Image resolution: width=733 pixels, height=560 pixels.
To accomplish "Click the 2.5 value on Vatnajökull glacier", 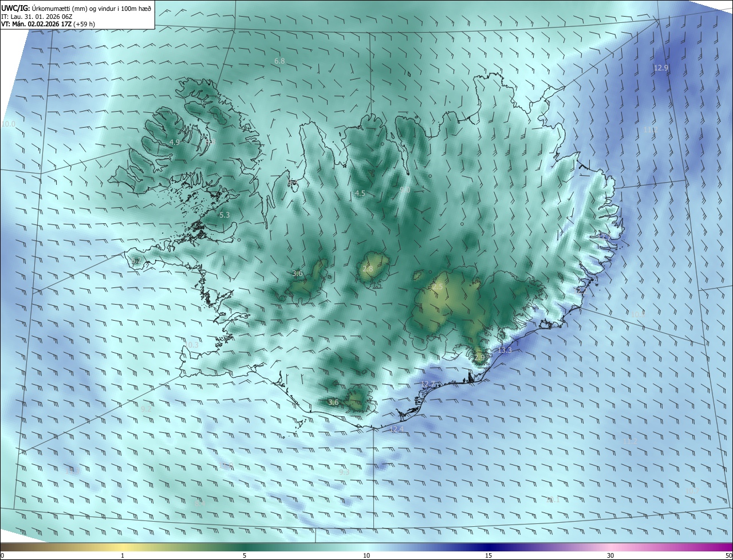I will [438, 286].
